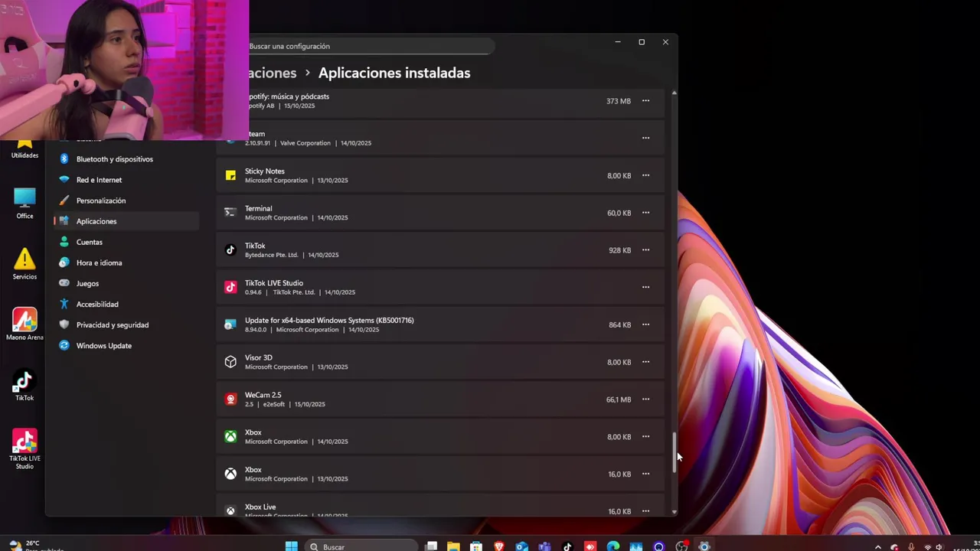Click the scrollbar down arrow
Viewport: 980px width, 551px height.
pos(674,511)
